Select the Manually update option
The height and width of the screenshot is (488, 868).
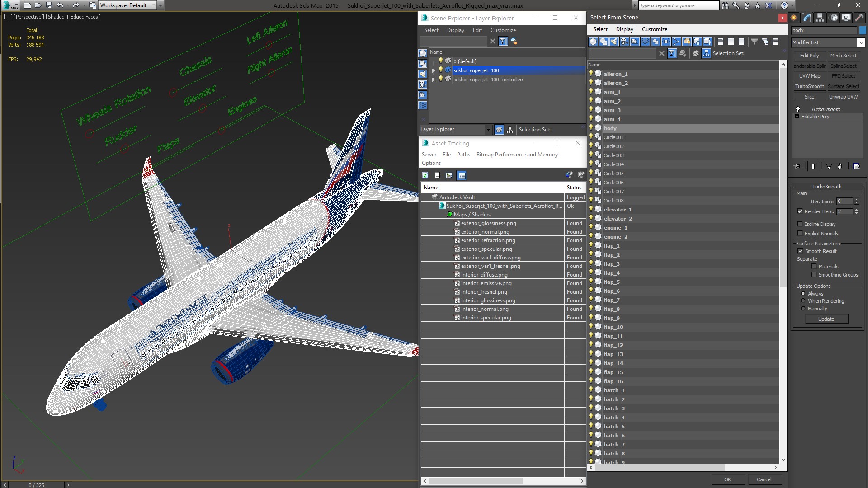pyautogui.click(x=803, y=309)
